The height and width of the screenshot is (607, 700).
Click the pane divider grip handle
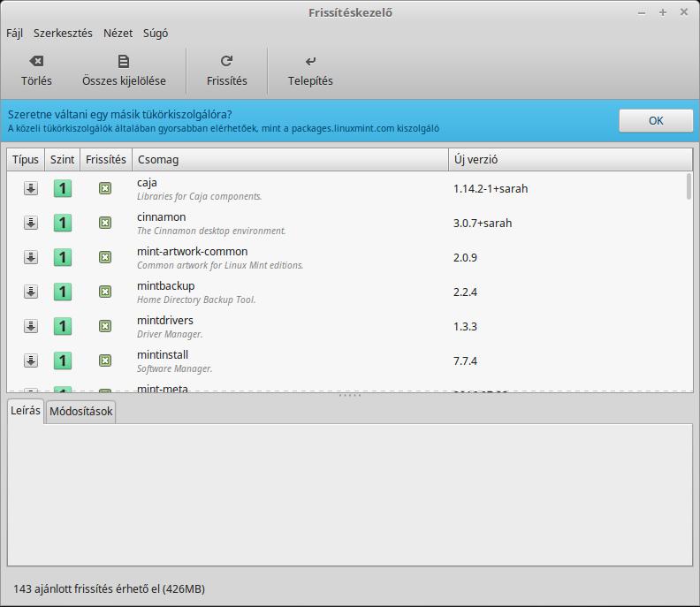tap(350, 396)
